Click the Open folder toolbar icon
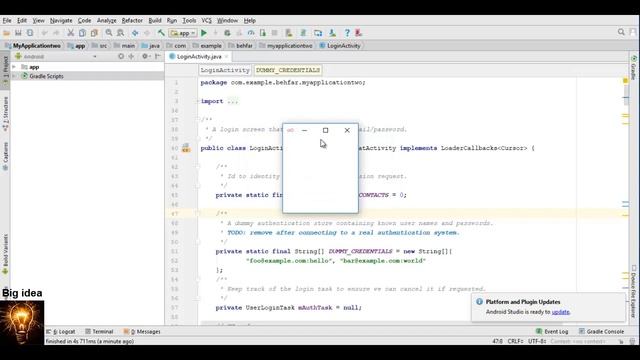This screenshot has width=640, height=360. click(7, 33)
